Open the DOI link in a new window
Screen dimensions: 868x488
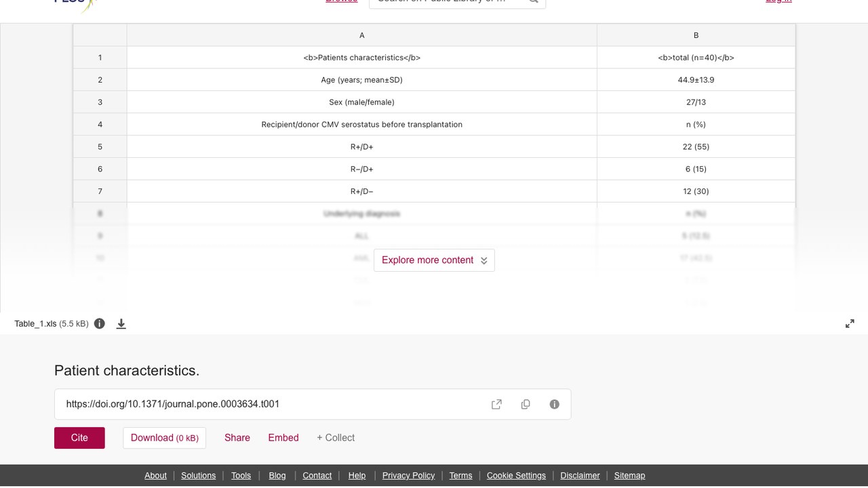(x=496, y=404)
